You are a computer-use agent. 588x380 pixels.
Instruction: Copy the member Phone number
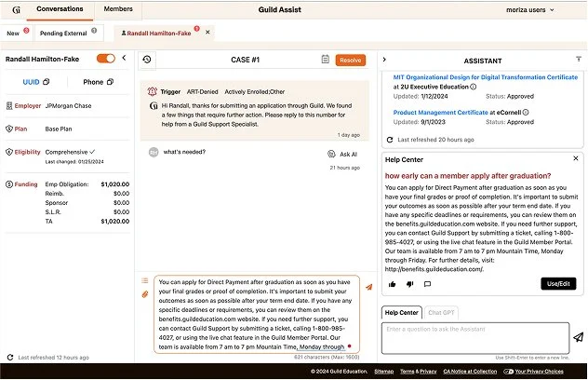click(110, 82)
